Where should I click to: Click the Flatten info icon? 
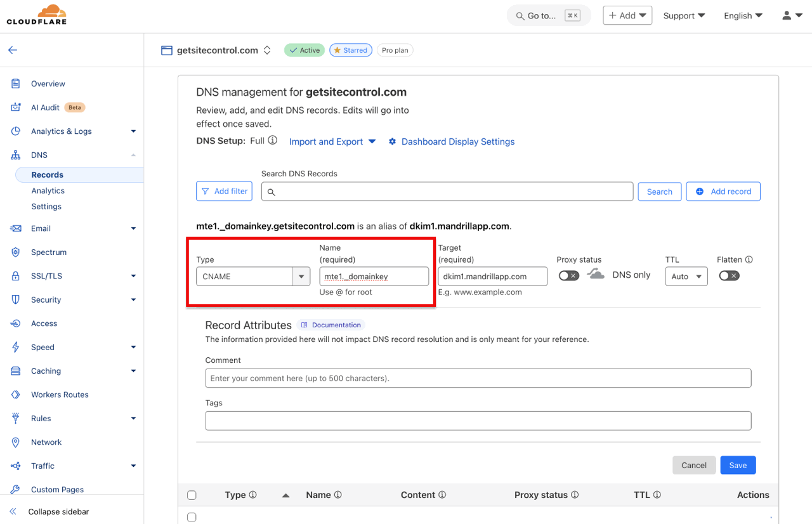(748, 259)
